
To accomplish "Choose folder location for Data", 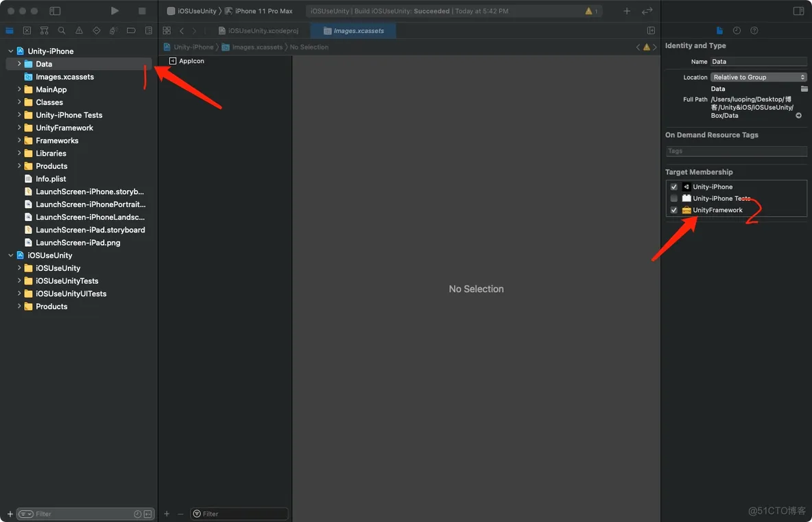I will click(804, 89).
